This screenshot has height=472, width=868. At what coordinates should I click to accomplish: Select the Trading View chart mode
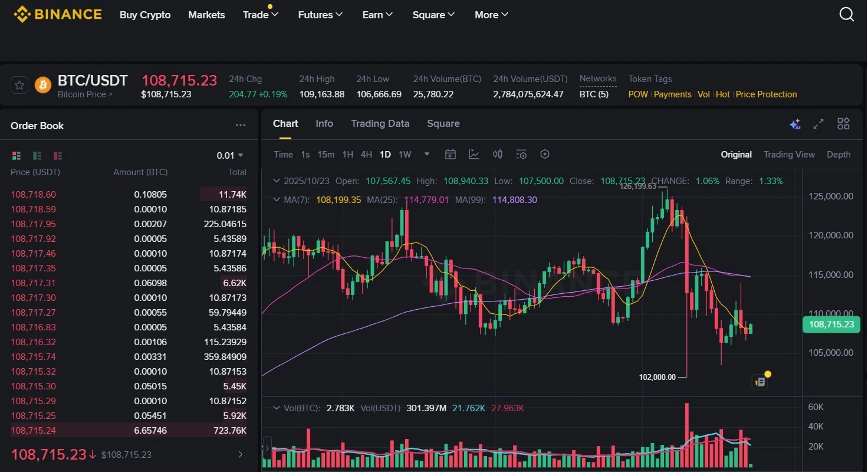tap(789, 155)
